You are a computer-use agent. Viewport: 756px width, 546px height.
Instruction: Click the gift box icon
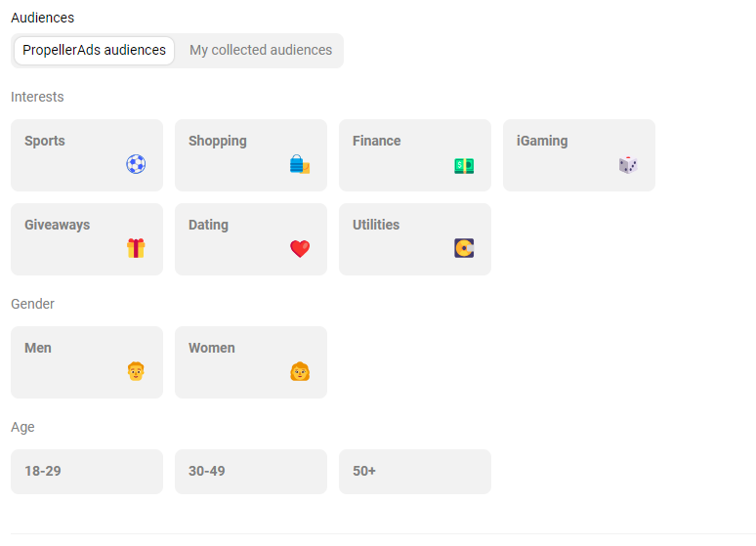pos(136,248)
